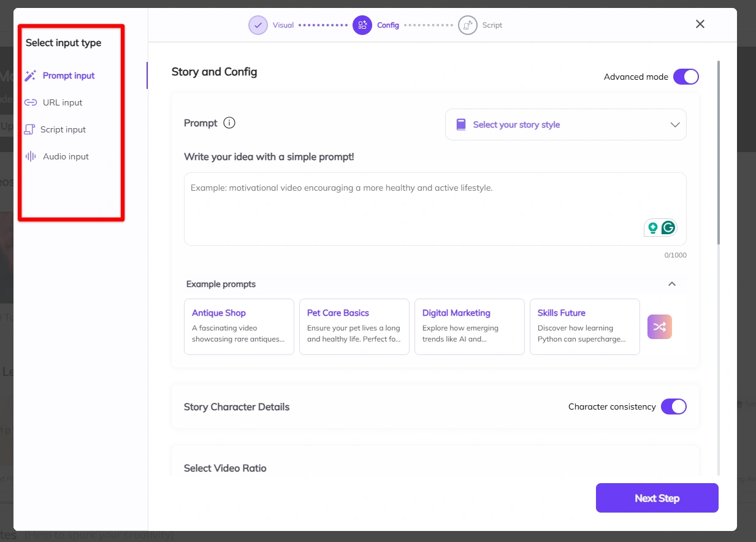Screen dimensions: 756x542
Task: Click the Select Video Ratio heading
Action: [x=225, y=468]
